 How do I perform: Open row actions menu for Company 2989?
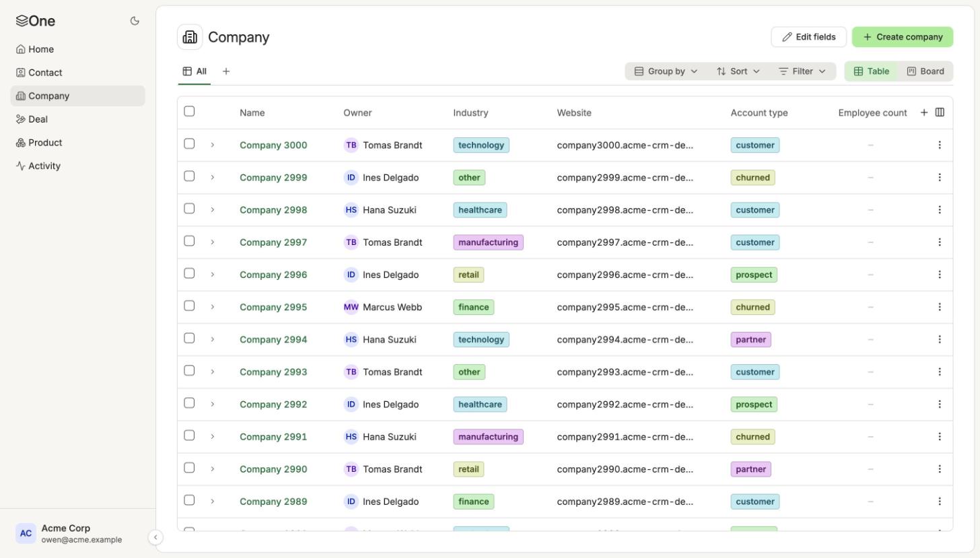point(940,501)
